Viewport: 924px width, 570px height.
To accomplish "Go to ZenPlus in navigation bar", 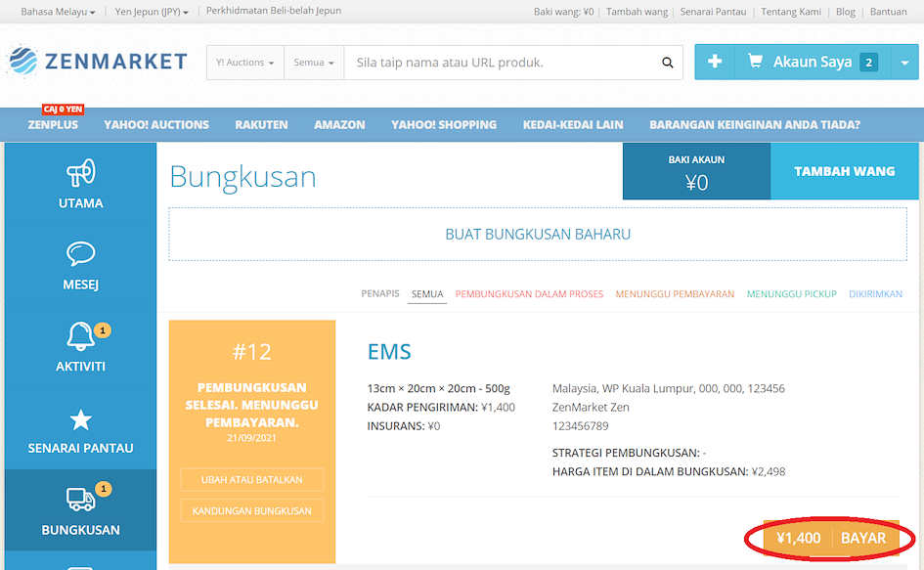I will click(x=53, y=125).
